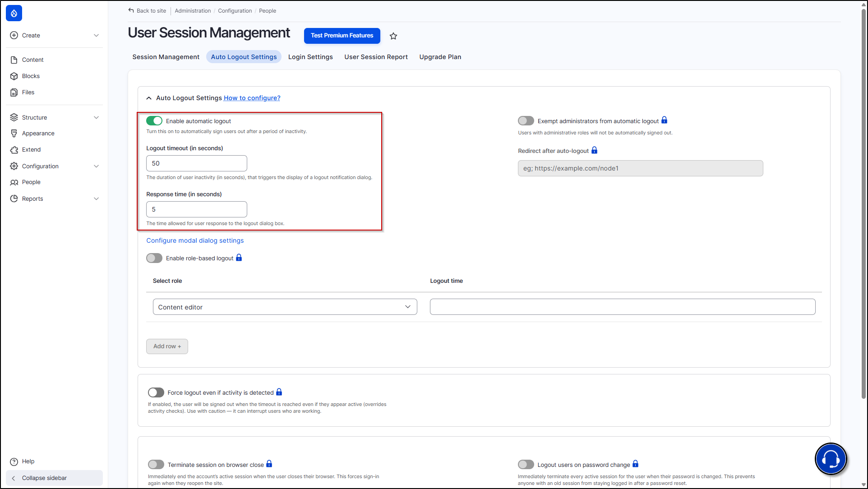The image size is (868, 489).
Task: Click lock icon beside Enable role-based logout
Action: (239, 258)
